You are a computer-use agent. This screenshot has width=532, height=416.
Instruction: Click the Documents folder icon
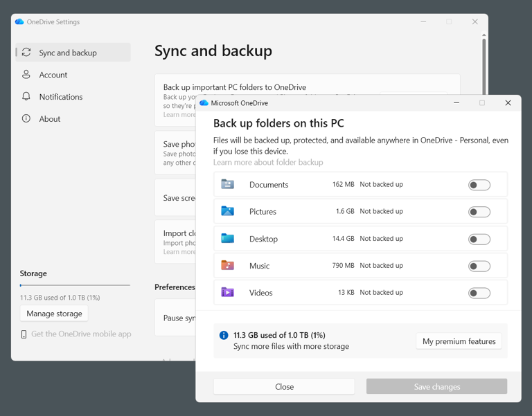point(227,184)
